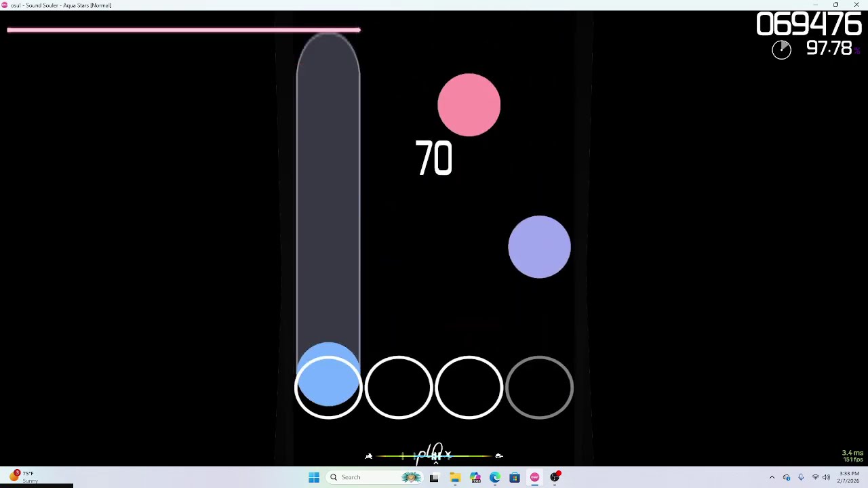Image resolution: width=868 pixels, height=488 pixels.
Task: Launch Microsoft Edge from the taskbar
Action: click(495, 477)
